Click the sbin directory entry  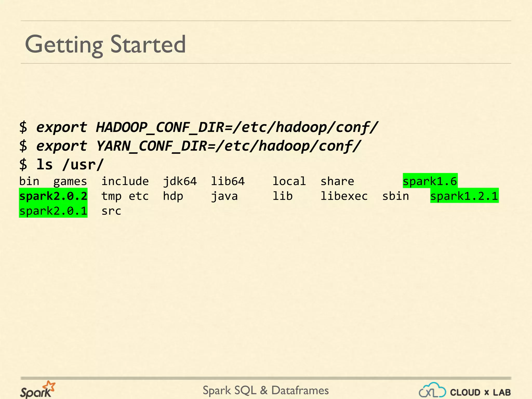[x=395, y=196]
